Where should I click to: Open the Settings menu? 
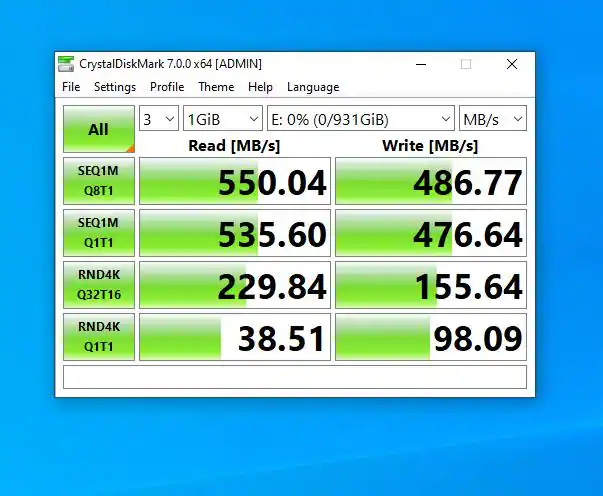[115, 87]
